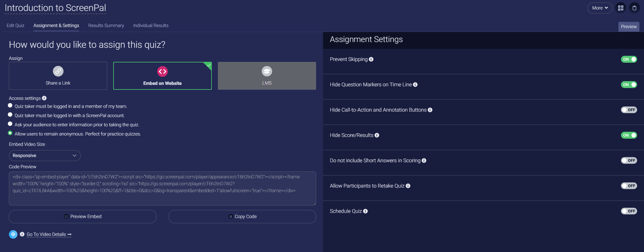Open the Individual Results tab

pyautogui.click(x=151, y=26)
